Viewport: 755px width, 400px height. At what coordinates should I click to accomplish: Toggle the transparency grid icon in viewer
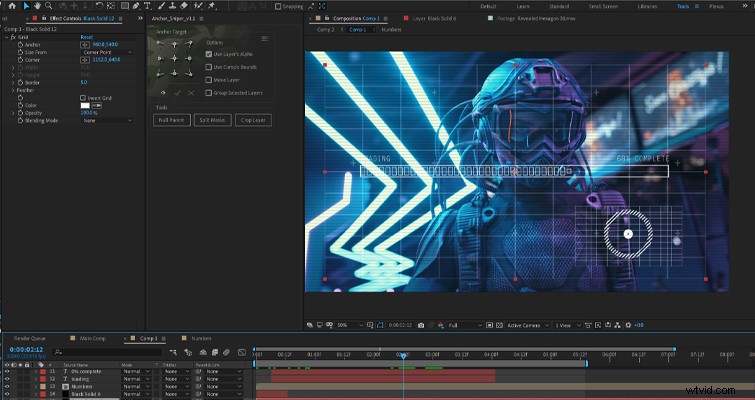coord(499,325)
